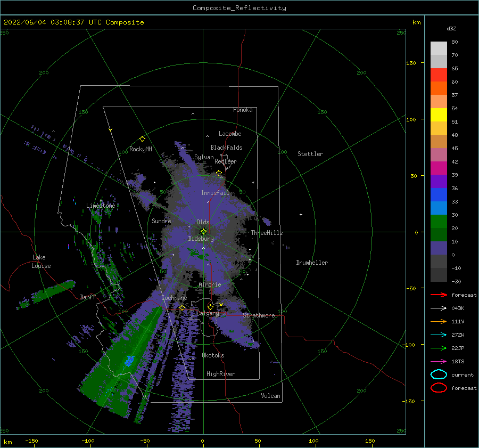
Task: Click the blue high-reflectivity echo southwest of Calgary
Action: pos(129,361)
